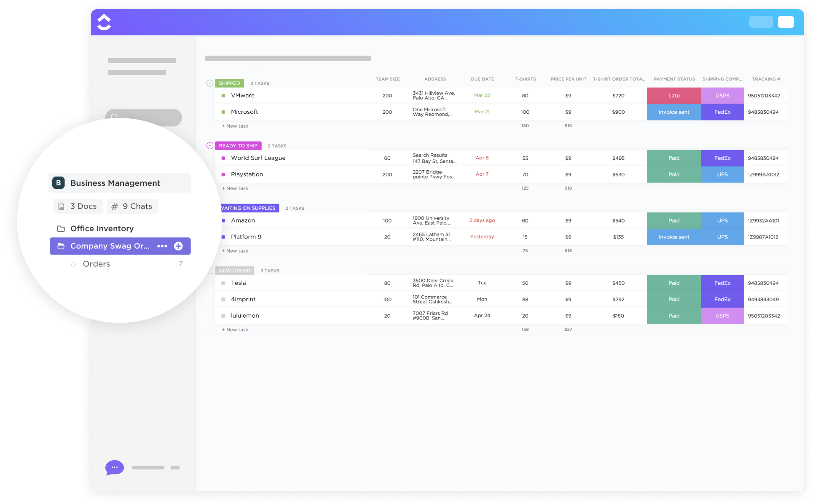Collapse the SHIPPED tasks group
The image size is (815, 504).
210,82
